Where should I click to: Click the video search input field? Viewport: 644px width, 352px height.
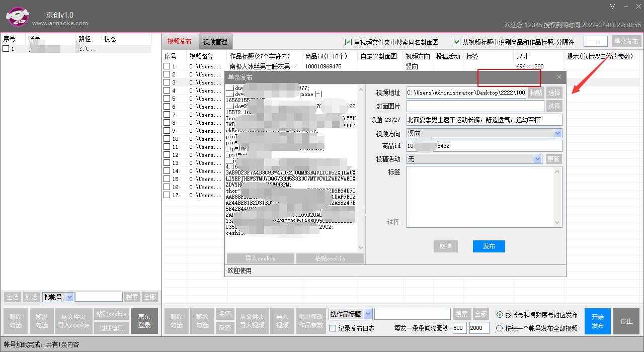click(x=412, y=314)
